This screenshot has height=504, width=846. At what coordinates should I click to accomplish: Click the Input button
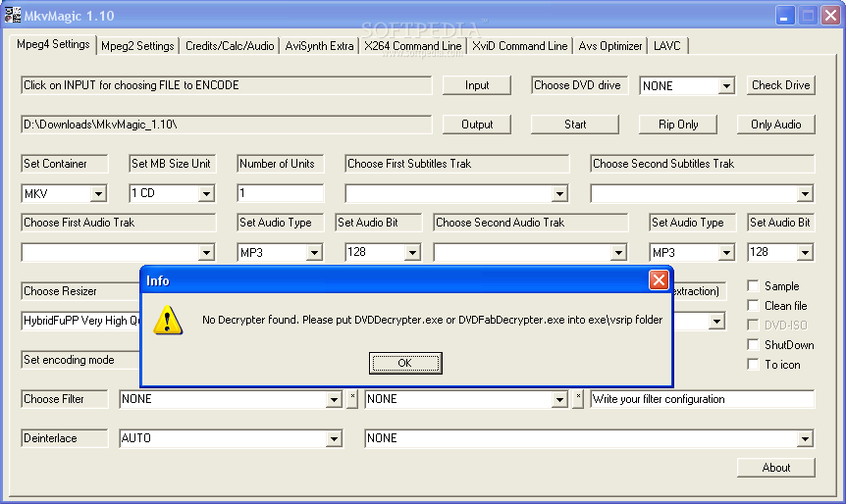[x=477, y=85]
